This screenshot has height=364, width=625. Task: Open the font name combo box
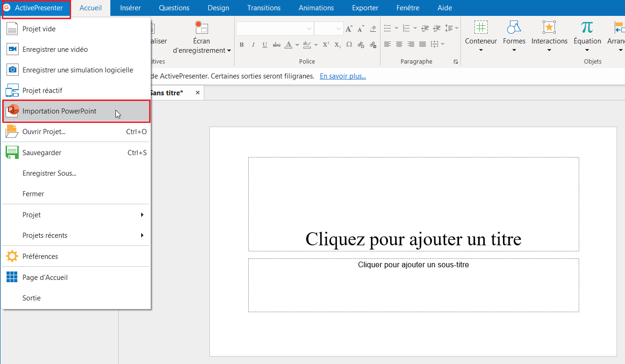tap(274, 29)
